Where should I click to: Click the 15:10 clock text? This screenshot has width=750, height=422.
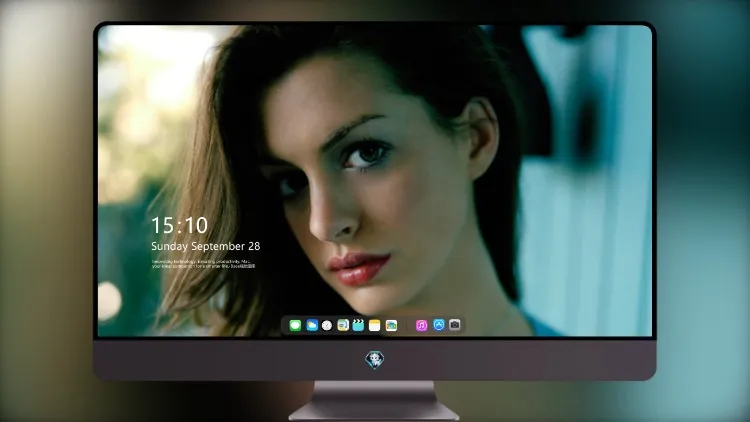[179, 225]
